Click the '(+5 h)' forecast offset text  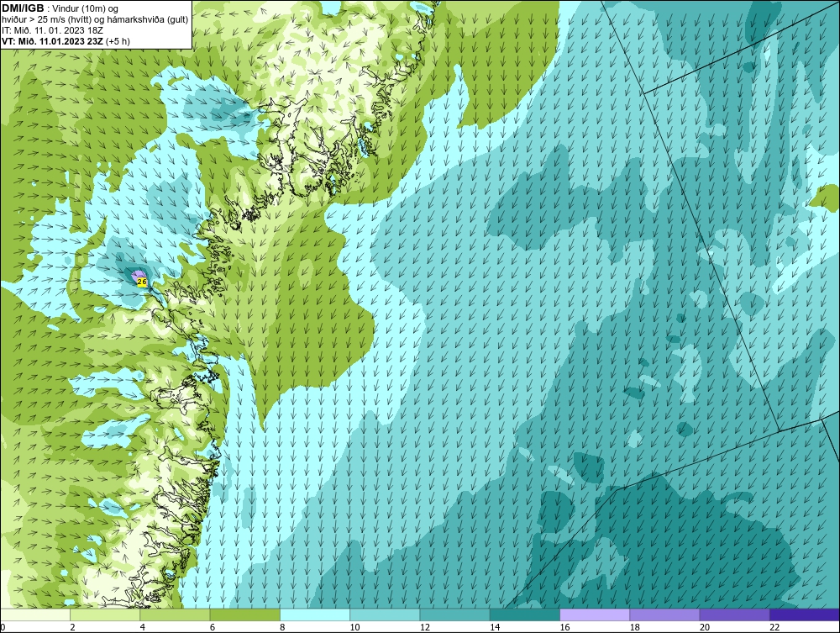(118, 41)
